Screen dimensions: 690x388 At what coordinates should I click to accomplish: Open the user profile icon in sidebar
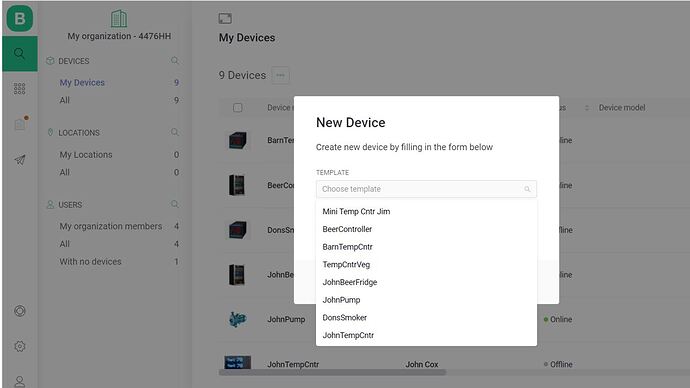[x=20, y=381]
